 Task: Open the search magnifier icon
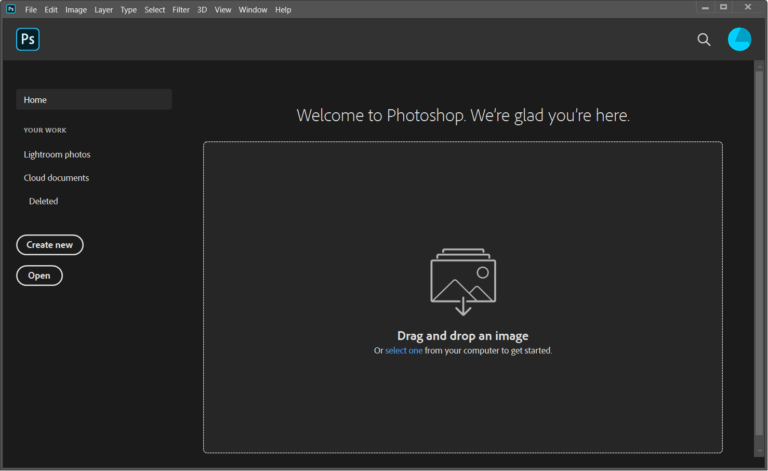click(704, 39)
